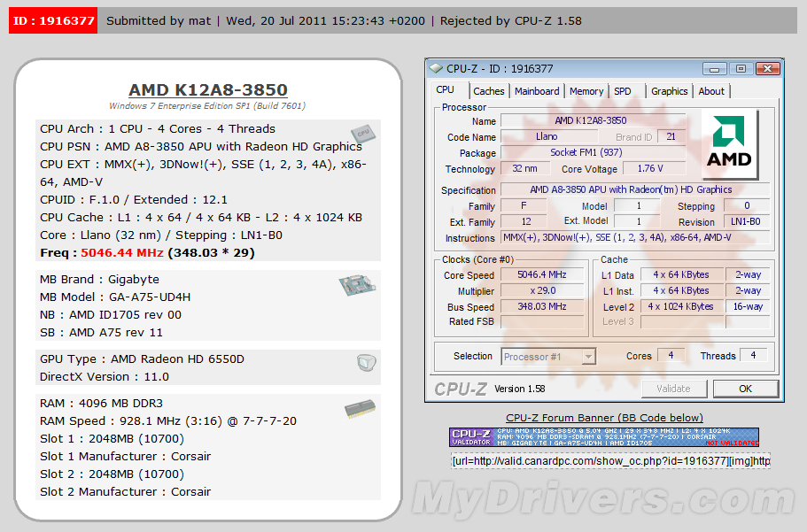Viewport: 807px width, 532px height.
Task: Click the RAM stick icon beside RAM 4096 MB
Action: pyautogui.click(x=360, y=409)
